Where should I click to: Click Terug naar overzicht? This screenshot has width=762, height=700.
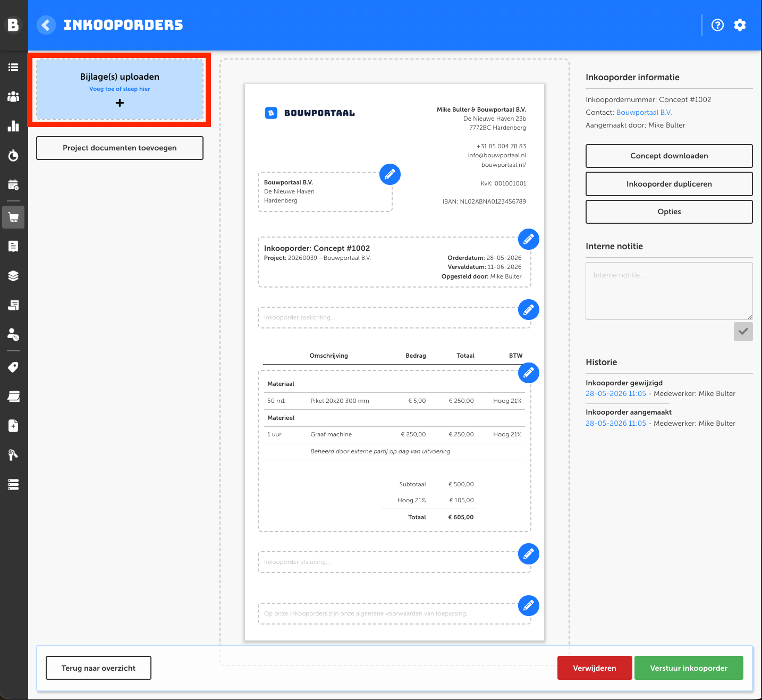point(98,668)
